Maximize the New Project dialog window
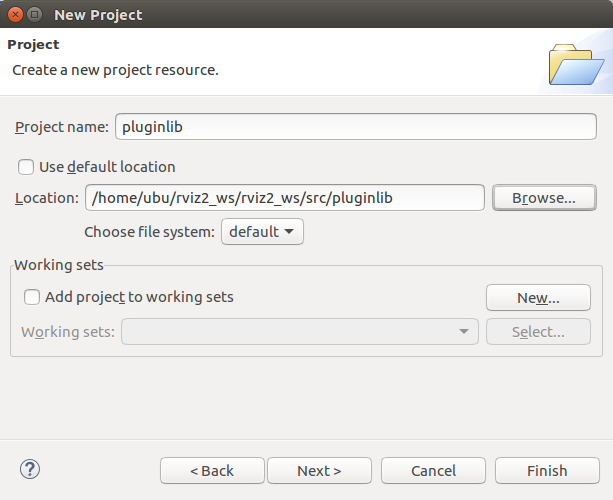This screenshot has height=500, width=613. tap(34, 15)
